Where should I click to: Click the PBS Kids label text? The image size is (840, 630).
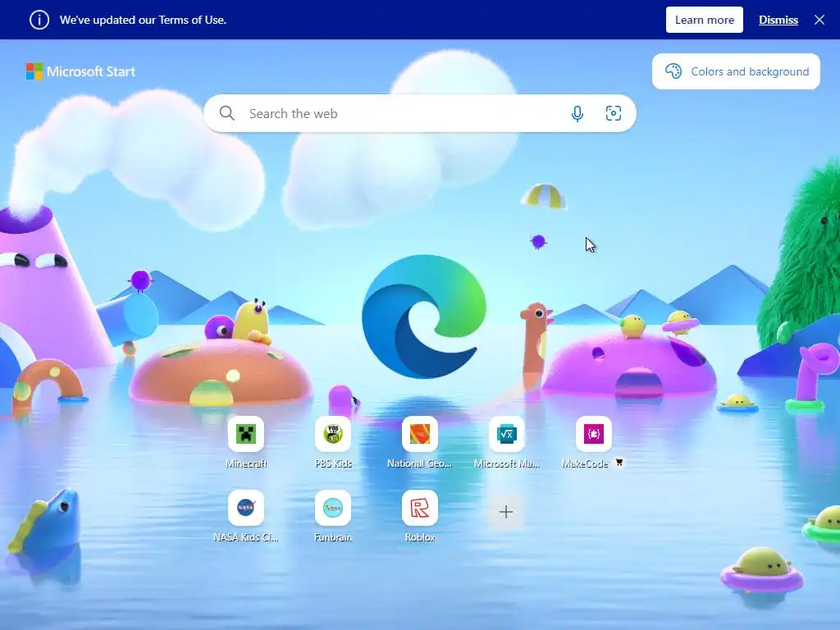(x=333, y=463)
